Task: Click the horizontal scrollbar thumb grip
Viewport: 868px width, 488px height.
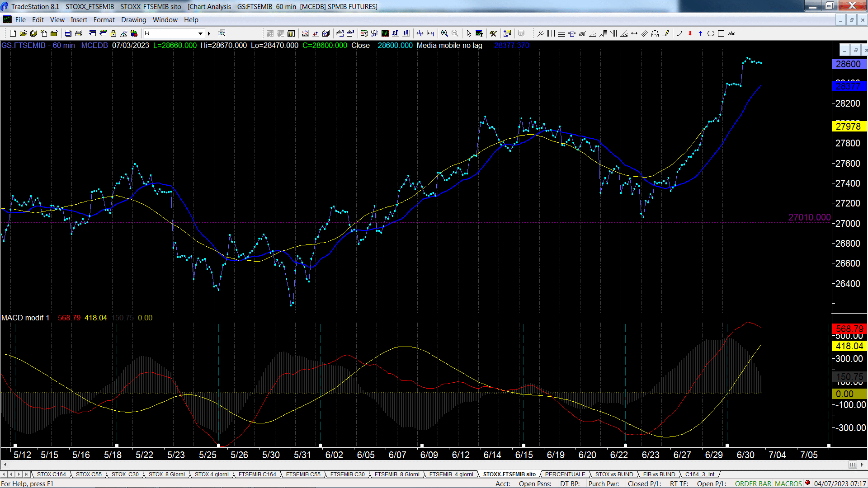Action: (852, 465)
